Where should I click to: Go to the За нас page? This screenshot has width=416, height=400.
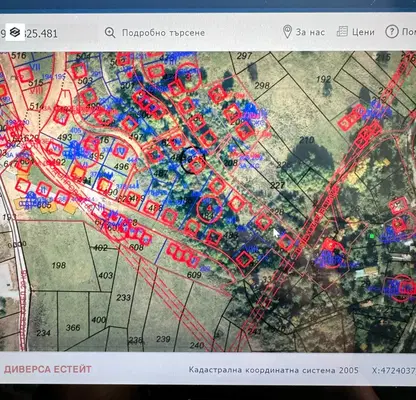(x=310, y=32)
